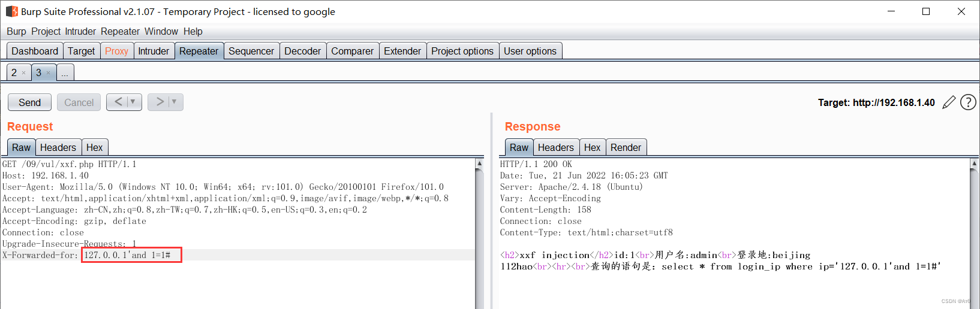Add new Repeater tab with ellipsis

[65, 73]
